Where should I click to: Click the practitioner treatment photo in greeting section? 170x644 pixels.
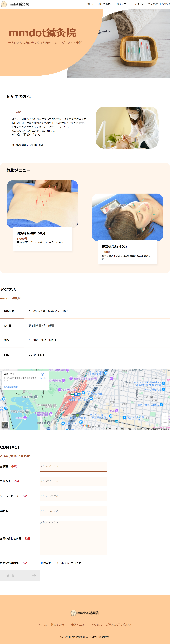127,127
